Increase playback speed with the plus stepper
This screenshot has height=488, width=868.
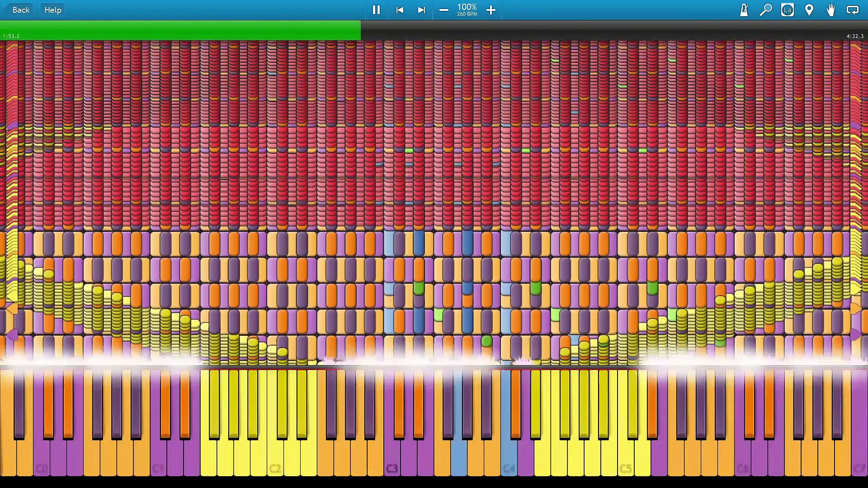[491, 9]
